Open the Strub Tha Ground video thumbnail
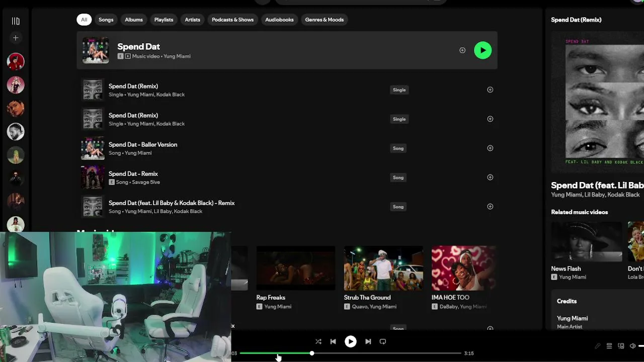644x362 pixels. point(383,268)
